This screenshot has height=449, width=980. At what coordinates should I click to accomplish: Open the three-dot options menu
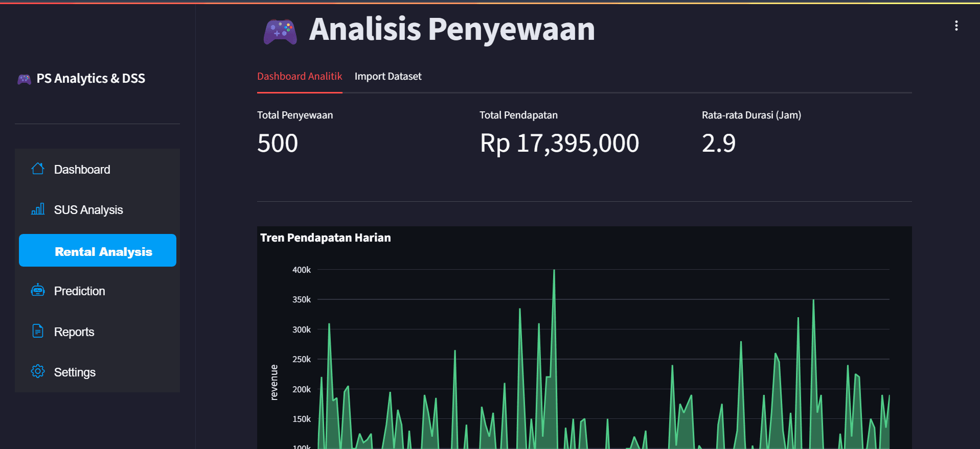click(956, 26)
